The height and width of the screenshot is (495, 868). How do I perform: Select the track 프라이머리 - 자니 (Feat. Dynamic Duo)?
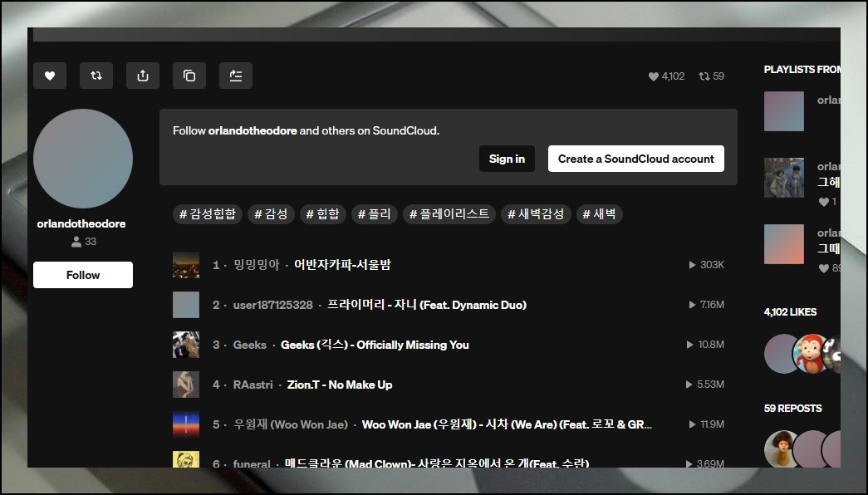(427, 305)
